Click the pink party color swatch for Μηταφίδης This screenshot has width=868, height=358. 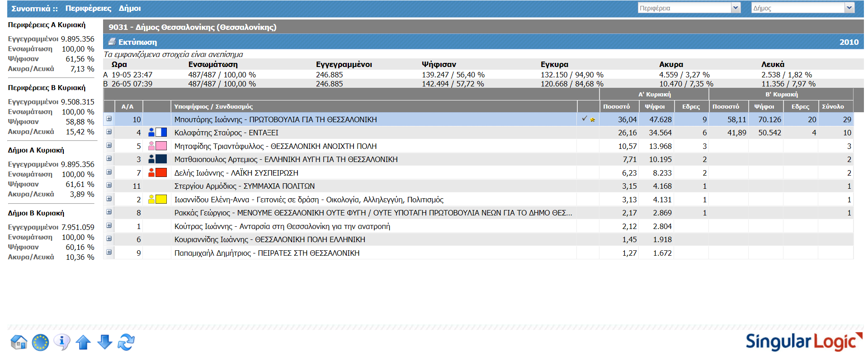[161, 146]
